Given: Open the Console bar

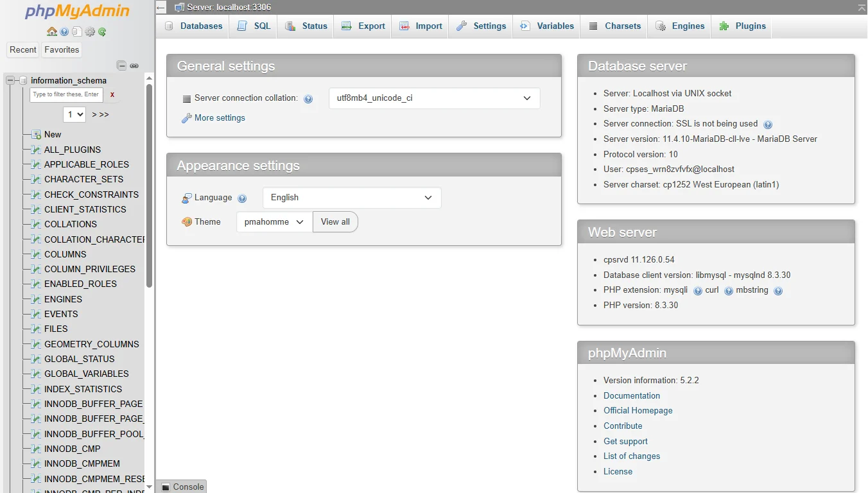Looking at the screenshot, I should [182, 487].
